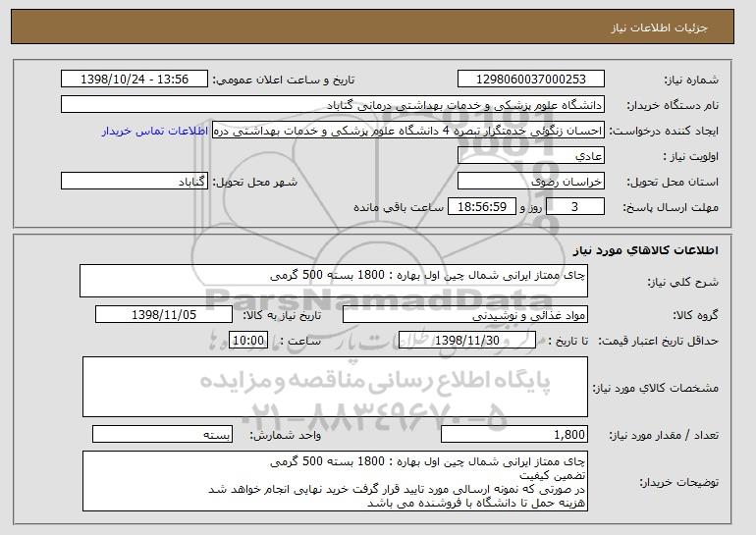Click the label حداقل تاریخ اعتبار قیمت
The image size is (756, 535).
tap(659, 341)
